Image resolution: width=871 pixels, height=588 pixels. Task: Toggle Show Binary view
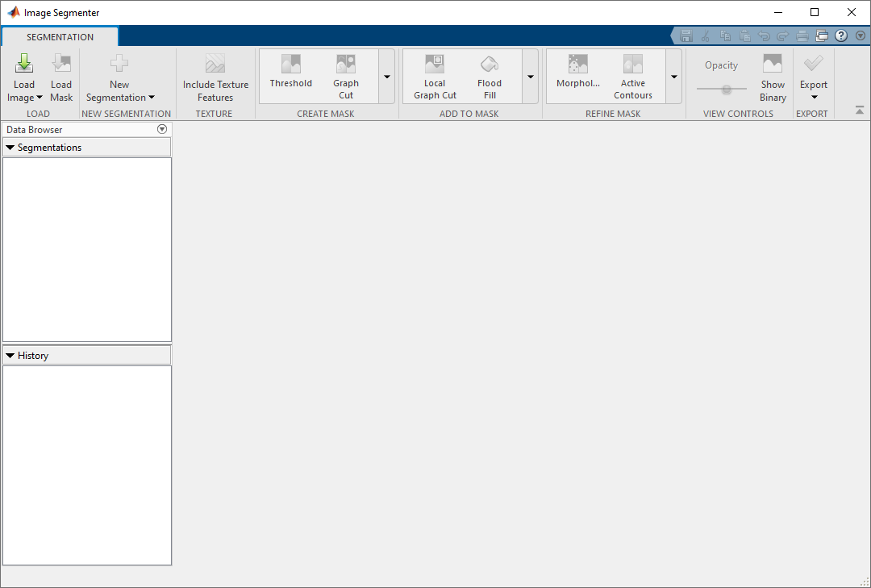click(773, 78)
